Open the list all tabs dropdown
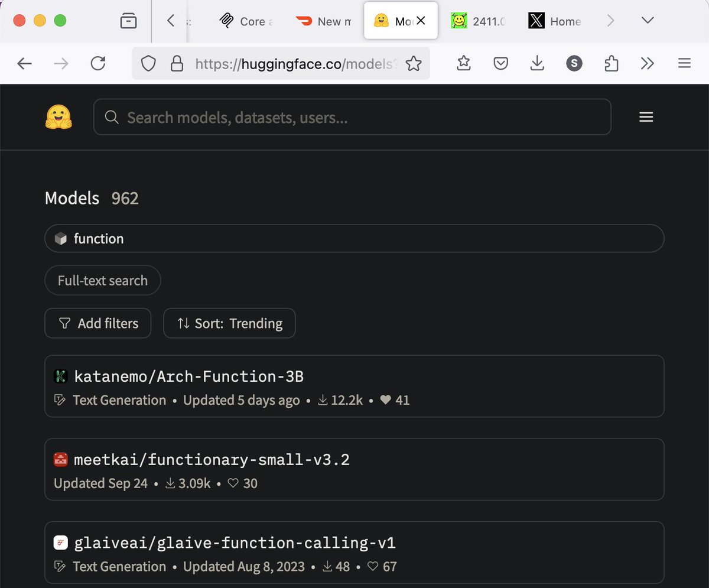 click(648, 21)
